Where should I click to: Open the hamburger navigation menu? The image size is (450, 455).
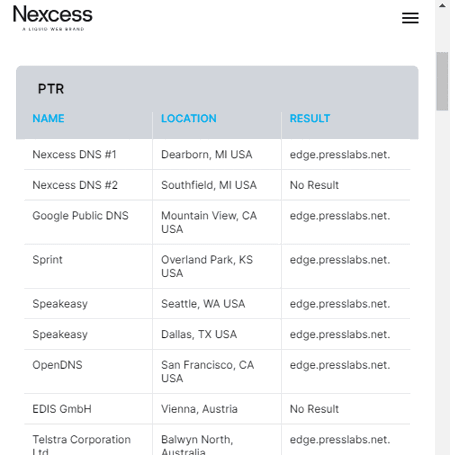tap(410, 18)
